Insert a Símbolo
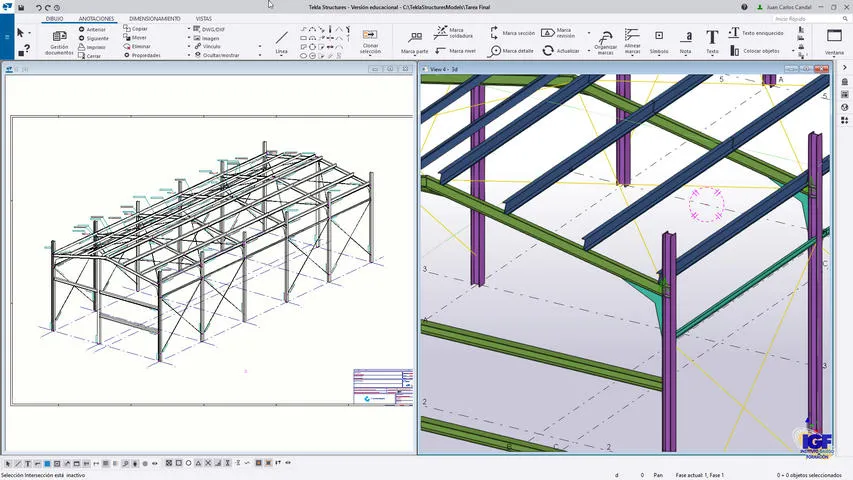 [659, 42]
